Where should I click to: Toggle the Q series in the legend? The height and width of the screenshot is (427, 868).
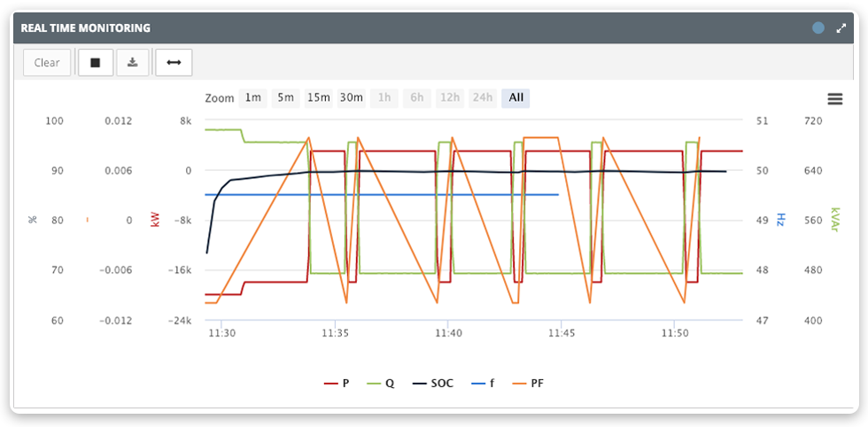click(381, 384)
